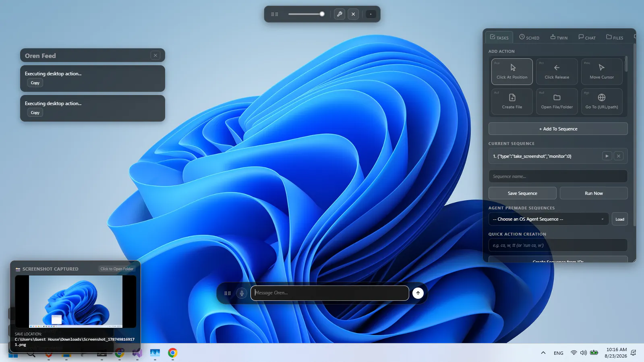Click Save Sequence
Screen dimensions: 644x362
point(522,193)
